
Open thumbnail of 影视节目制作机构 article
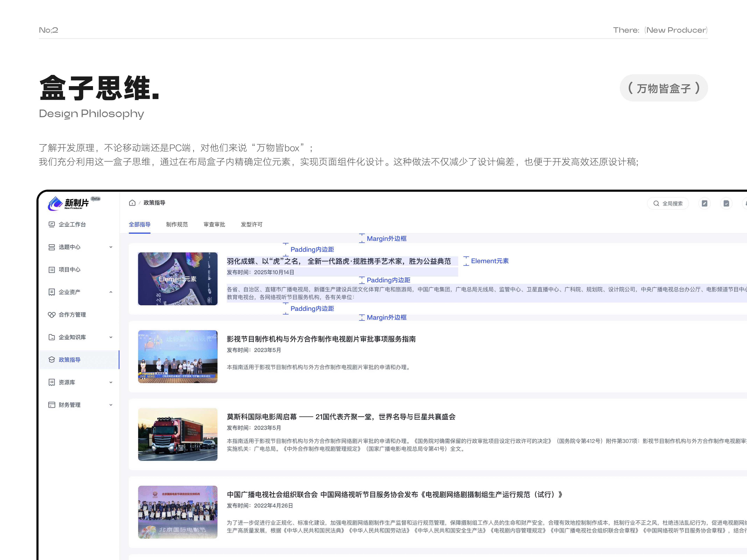pos(178,356)
